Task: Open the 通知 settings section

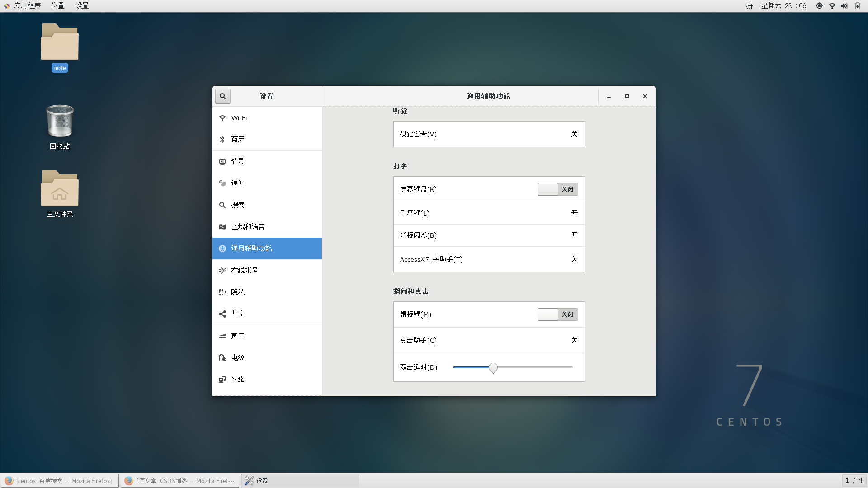Action: point(238,183)
